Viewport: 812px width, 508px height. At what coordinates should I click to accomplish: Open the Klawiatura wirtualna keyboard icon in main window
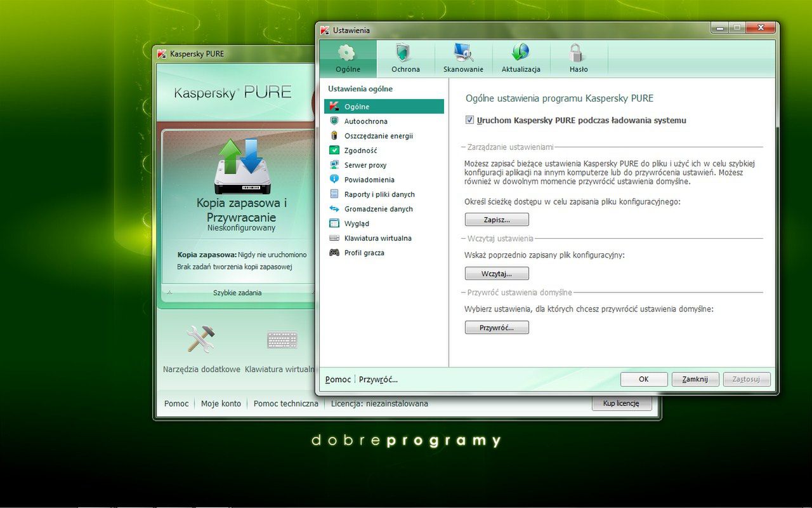click(282, 340)
